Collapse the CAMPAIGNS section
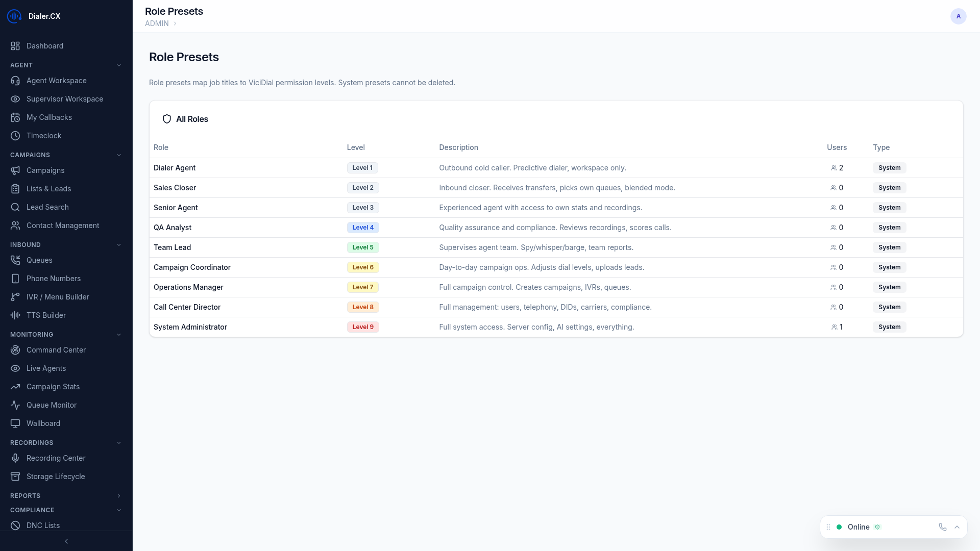 (x=119, y=155)
